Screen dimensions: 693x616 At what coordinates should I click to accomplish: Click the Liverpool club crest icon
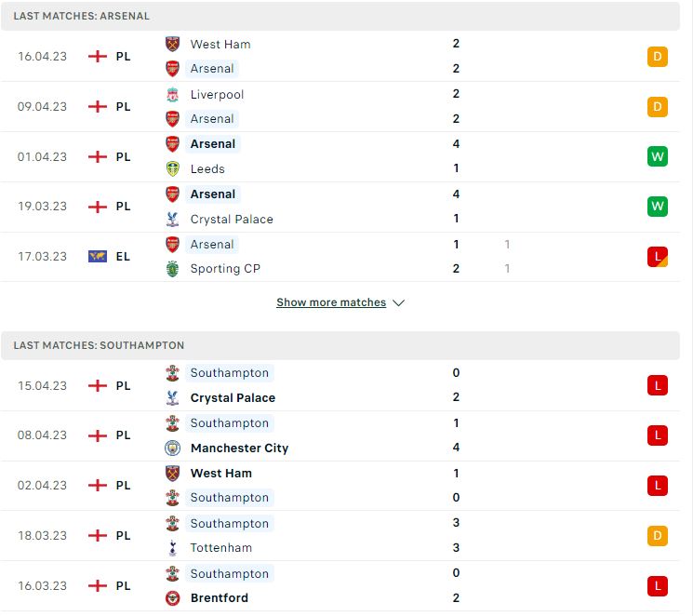[x=172, y=94]
